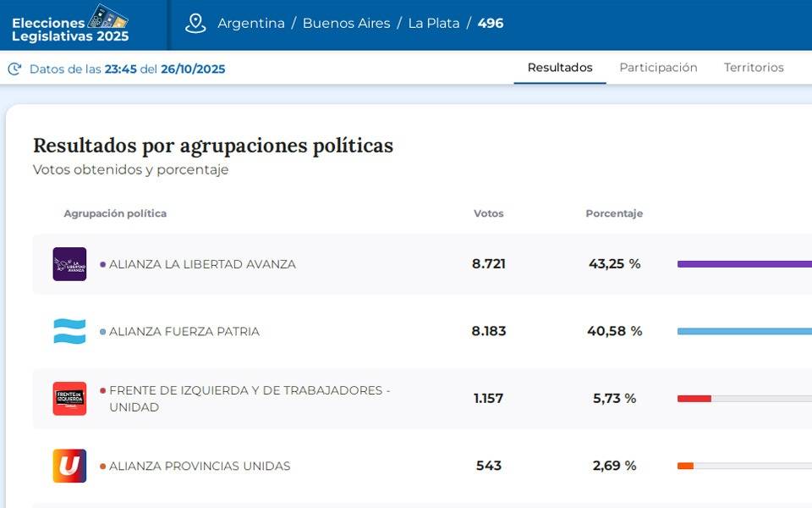
Task: Click the red Frente de Izquierda bar
Action: 694,399
